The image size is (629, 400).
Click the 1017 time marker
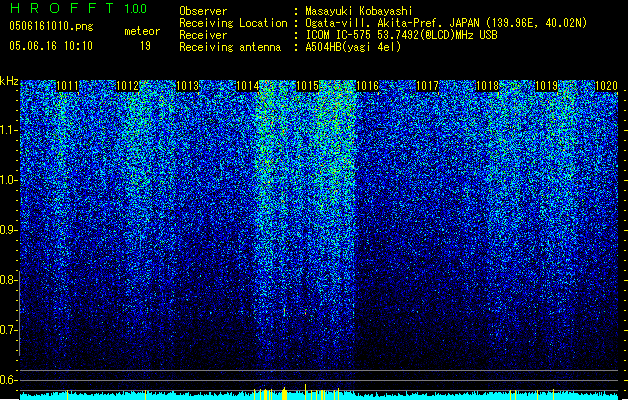(427, 86)
